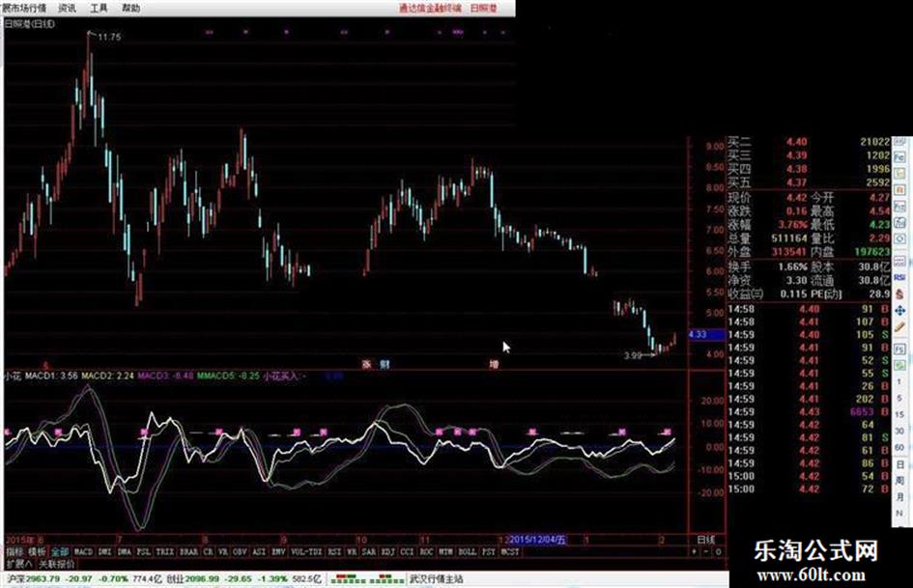Select the pencil drawing tool

[900, 326]
